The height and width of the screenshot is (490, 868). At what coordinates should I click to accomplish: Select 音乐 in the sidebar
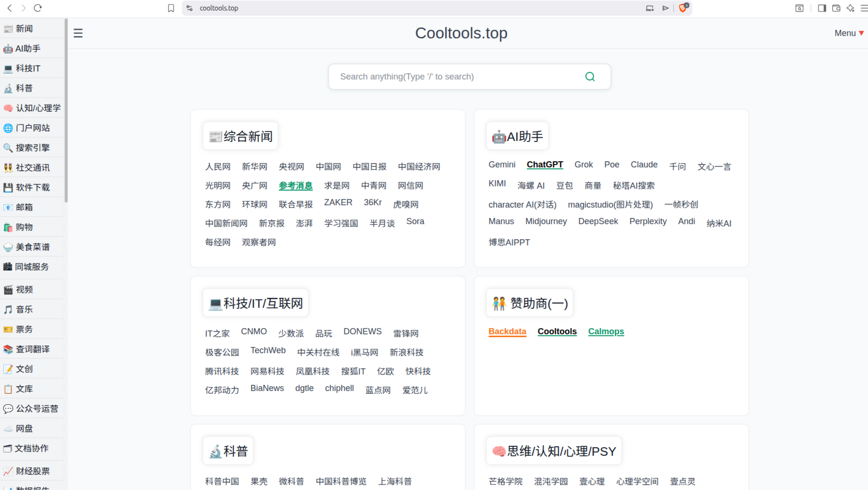[x=32, y=309]
